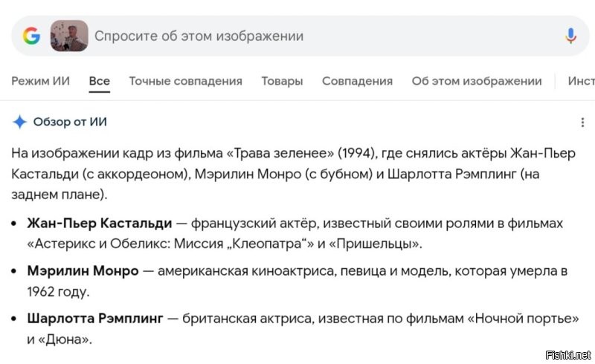Start voice search with the microphone icon

[570, 36]
